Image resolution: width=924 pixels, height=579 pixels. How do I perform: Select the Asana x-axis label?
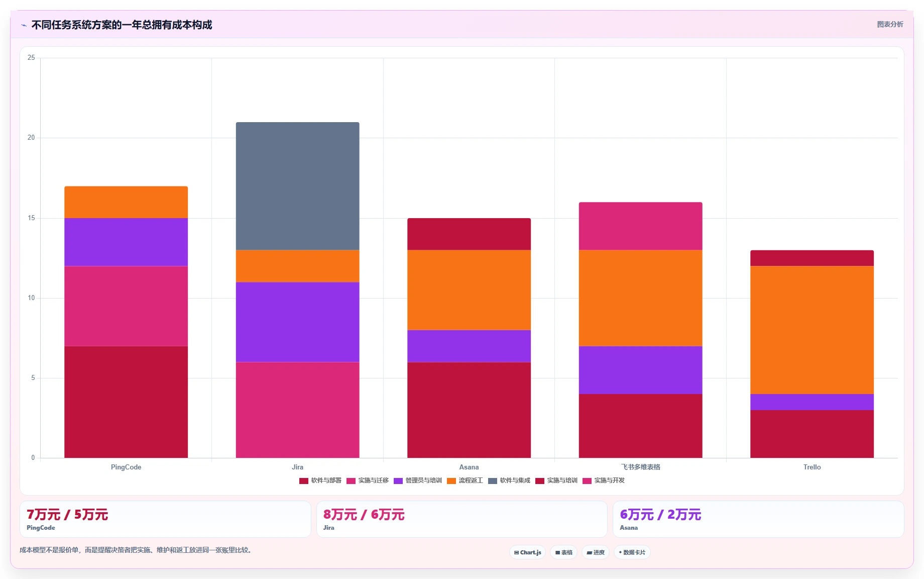(x=469, y=467)
